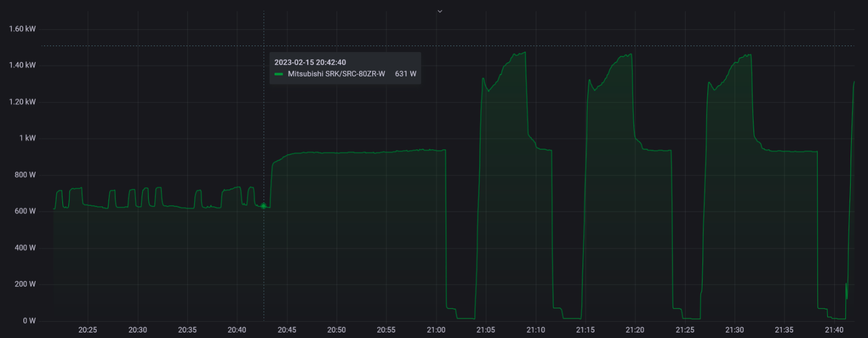Click the 21:35 time axis label
Viewport: 868px width, 338px height.
tap(784, 330)
